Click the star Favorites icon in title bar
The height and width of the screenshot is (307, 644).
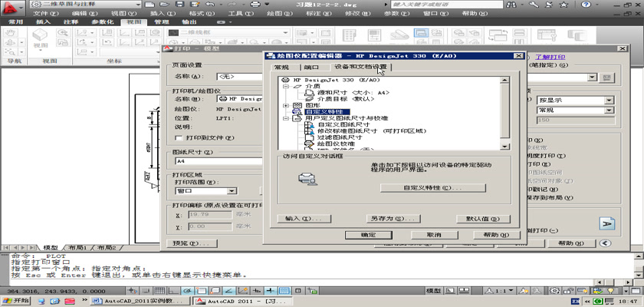(564, 5)
